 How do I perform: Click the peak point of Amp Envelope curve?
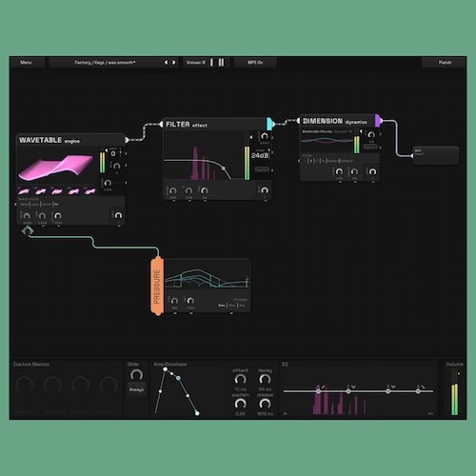[165, 369]
